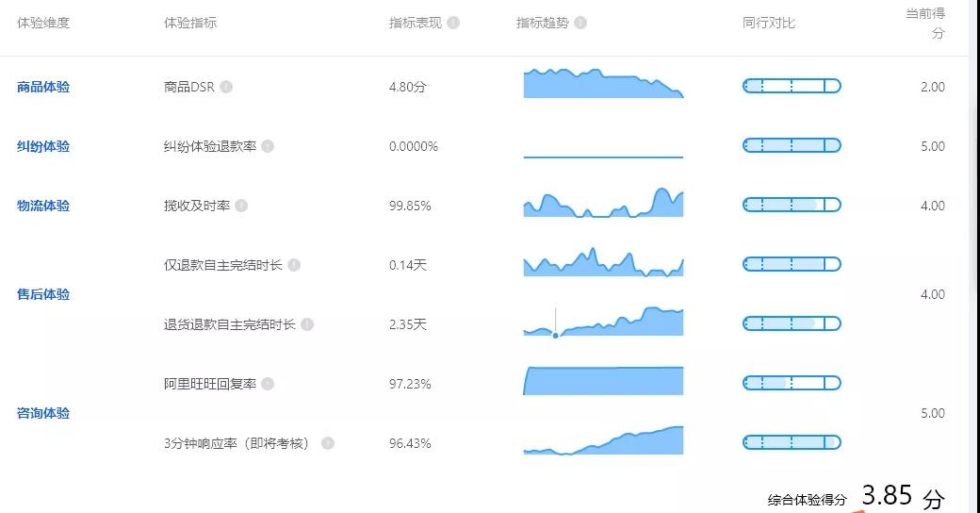Open the 售后体验 dimension link
The image size is (980, 513).
[x=43, y=294]
